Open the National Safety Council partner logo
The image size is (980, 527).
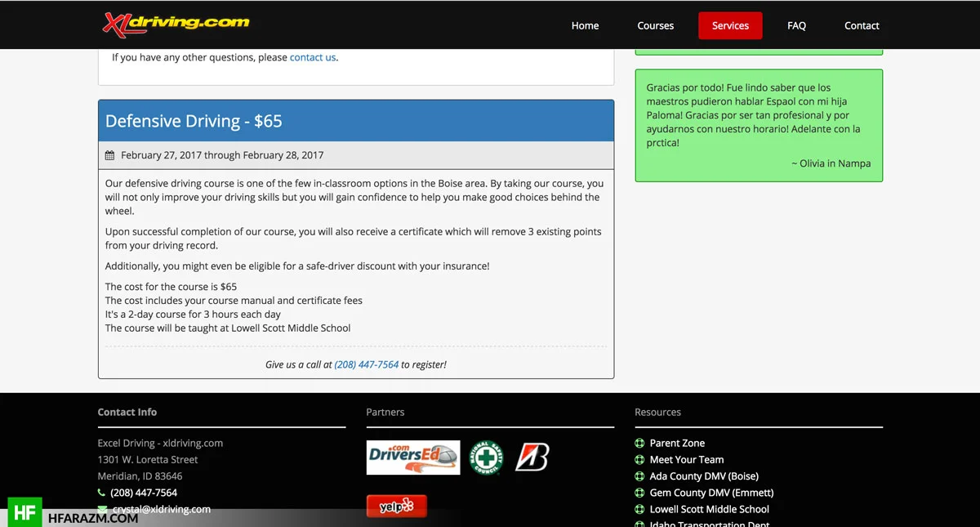[486, 458]
